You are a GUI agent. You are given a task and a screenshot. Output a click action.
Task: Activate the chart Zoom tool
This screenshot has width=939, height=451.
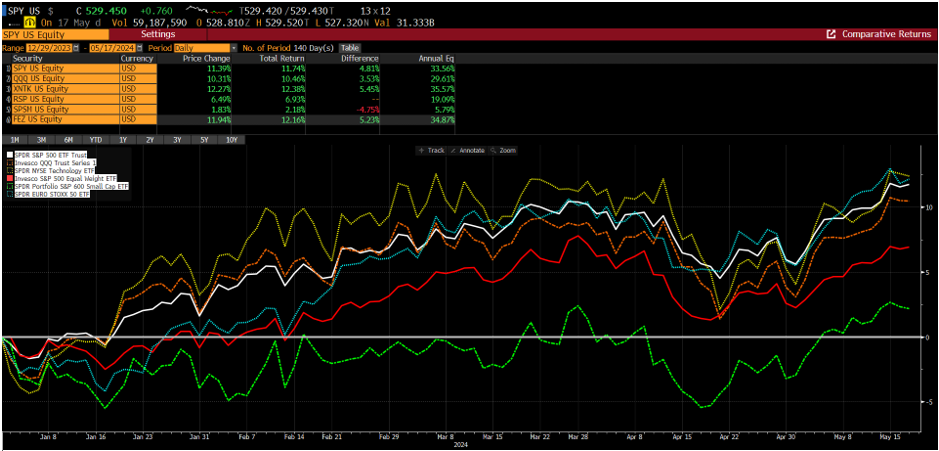503,150
